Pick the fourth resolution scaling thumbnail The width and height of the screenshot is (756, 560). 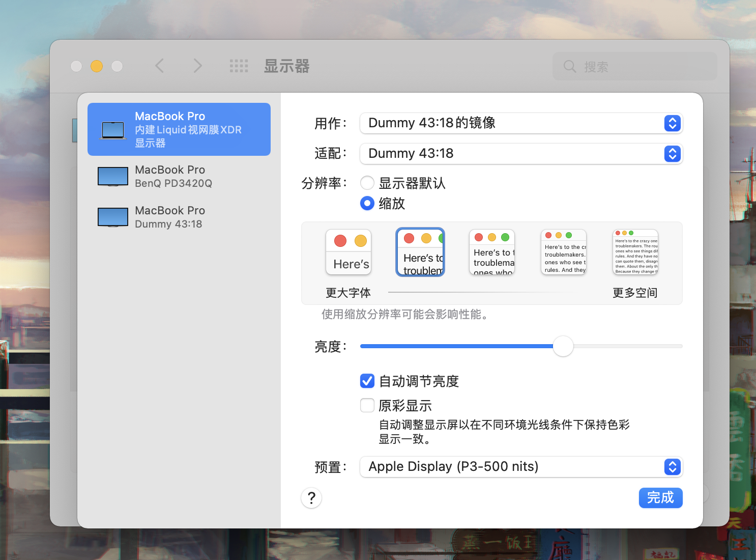click(x=564, y=252)
